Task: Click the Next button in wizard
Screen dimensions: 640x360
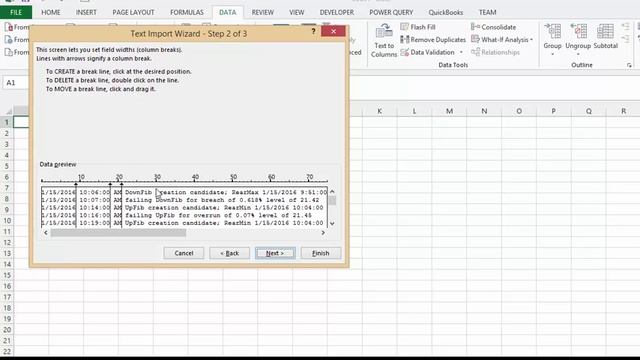Action: [x=275, y=253]
